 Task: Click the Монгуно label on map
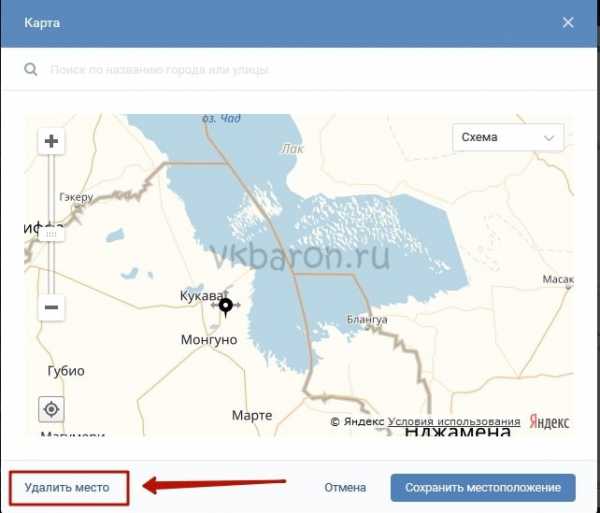[x=209, y=340]
